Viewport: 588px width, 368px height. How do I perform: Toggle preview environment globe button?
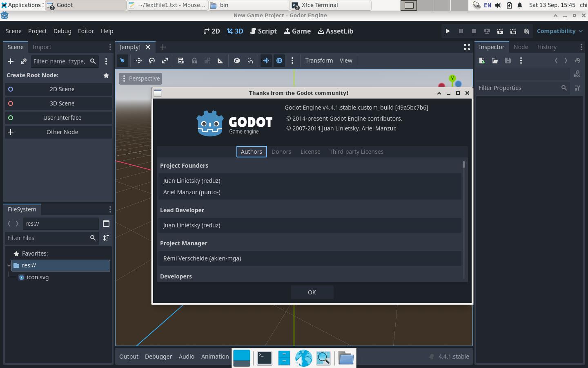279,61
